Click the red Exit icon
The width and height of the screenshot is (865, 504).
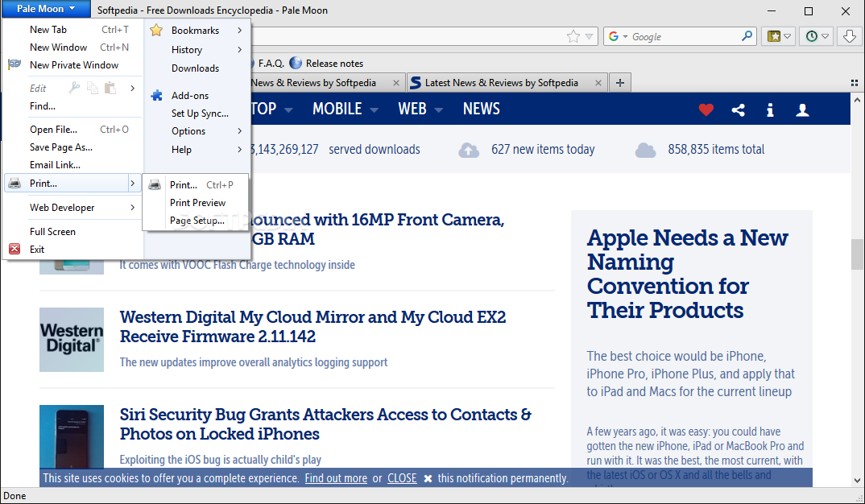point(14,250)
